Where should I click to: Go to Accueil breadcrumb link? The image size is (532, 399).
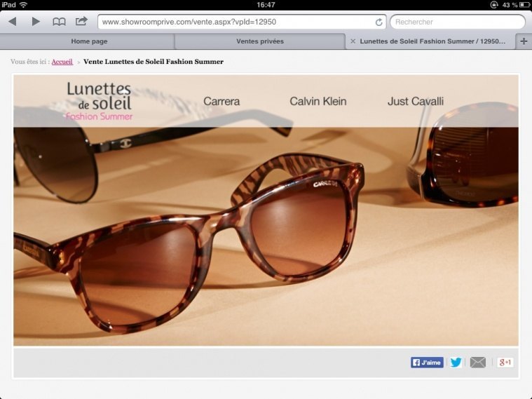(x=62, y=62)
